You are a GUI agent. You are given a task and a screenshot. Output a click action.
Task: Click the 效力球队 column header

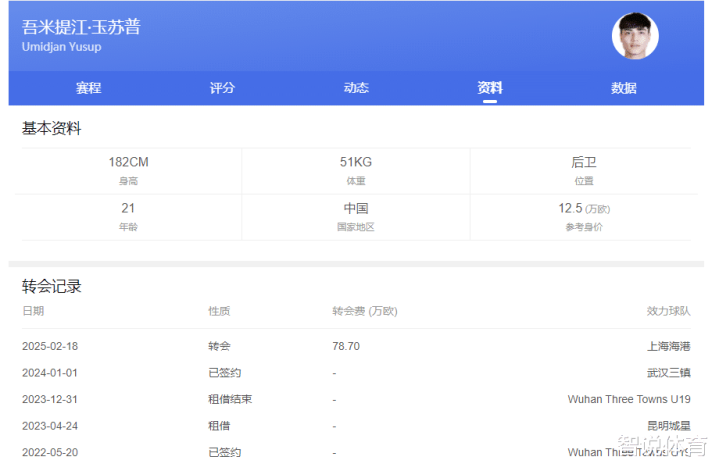669,311
